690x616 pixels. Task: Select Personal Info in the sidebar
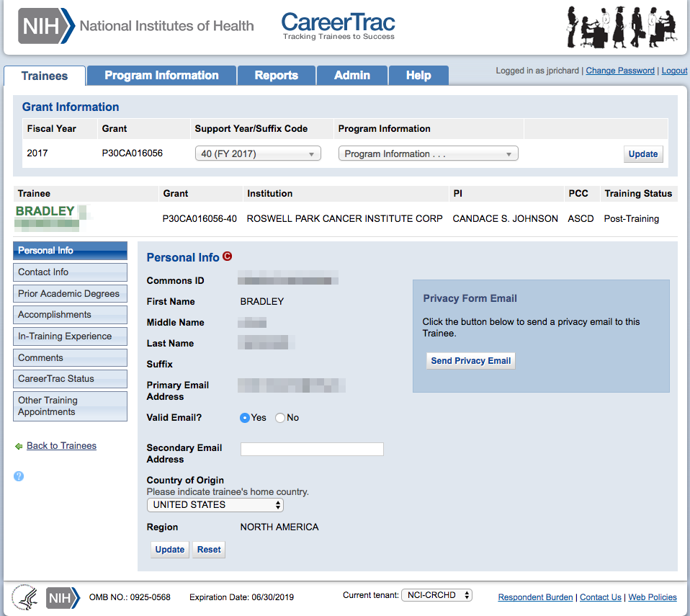tap(71, 251)
